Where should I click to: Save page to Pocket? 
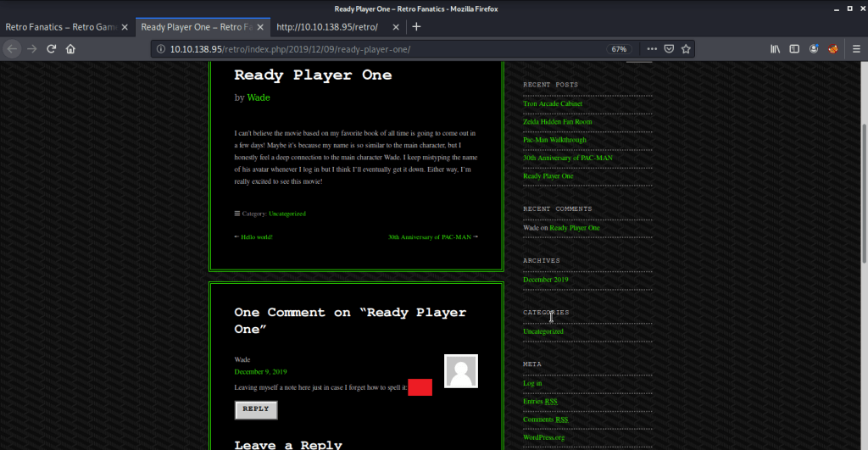click(x=669, y=49)
